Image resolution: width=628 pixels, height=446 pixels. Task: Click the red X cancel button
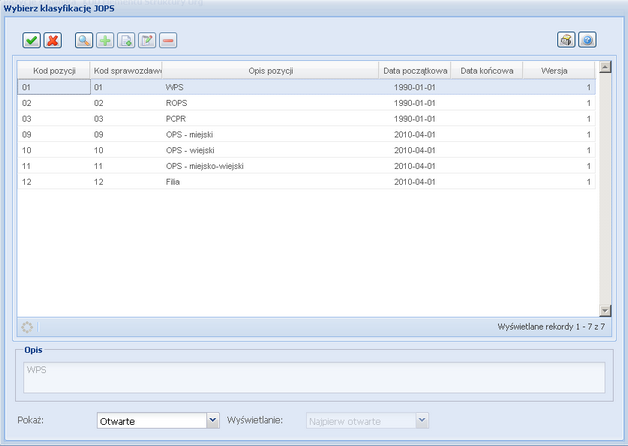coord(52,40)
